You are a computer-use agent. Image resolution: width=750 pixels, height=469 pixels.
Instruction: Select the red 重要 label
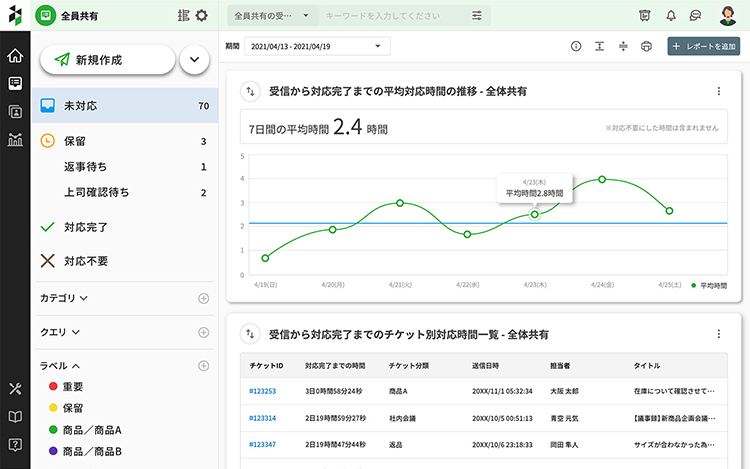coord(66,386)
